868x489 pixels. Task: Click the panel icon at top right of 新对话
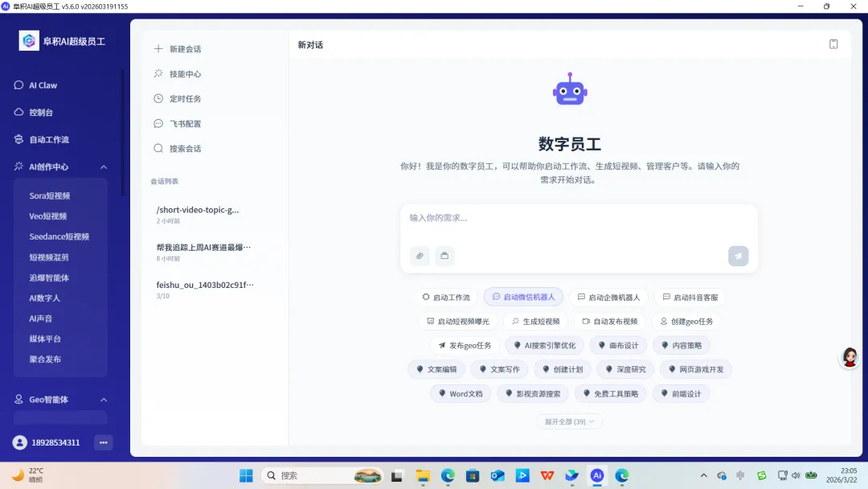pyautogui.click(x=833, y=44)
